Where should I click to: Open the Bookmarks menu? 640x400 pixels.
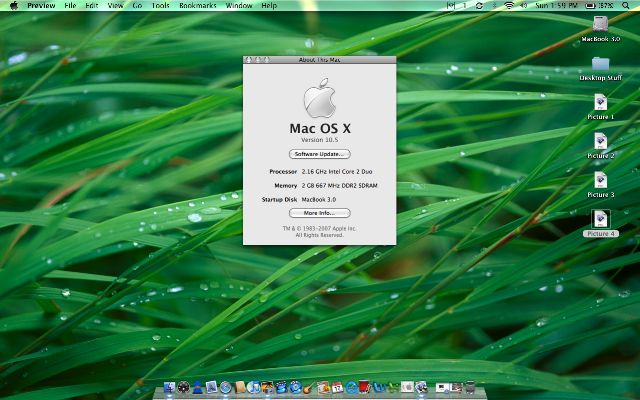(198, 6)
